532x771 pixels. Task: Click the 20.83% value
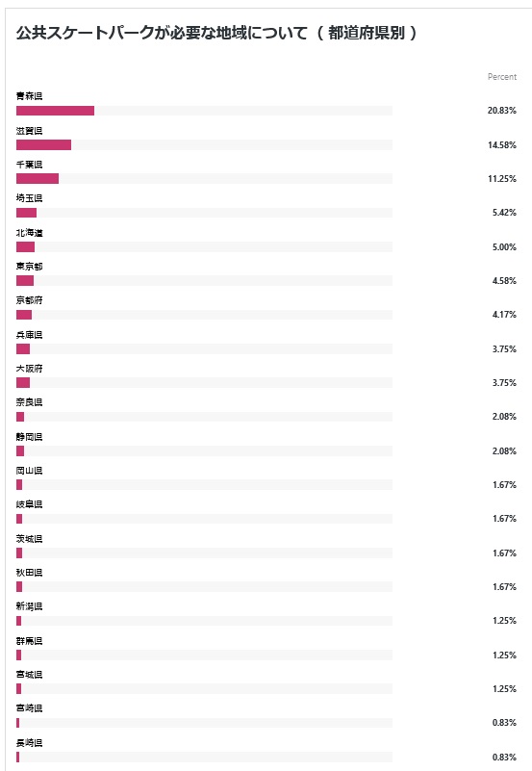point(501,111)
